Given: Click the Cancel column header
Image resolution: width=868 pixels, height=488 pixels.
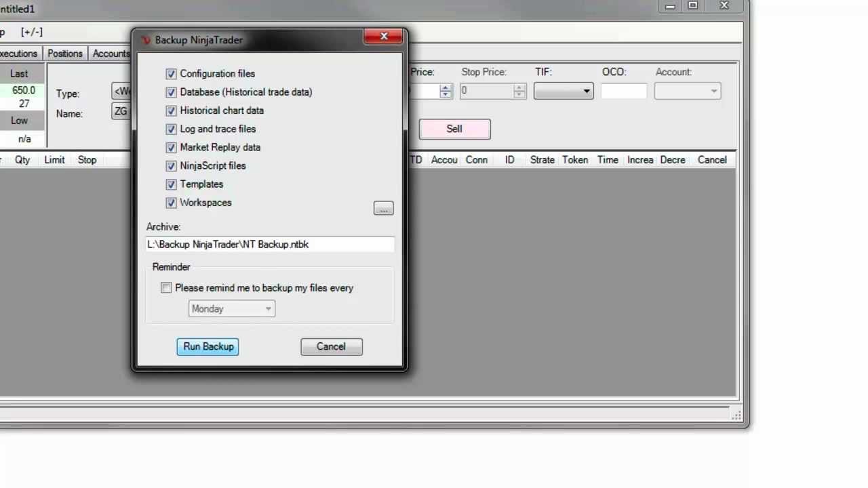Looking at the screenshot, I should click(x=712, y=160).
